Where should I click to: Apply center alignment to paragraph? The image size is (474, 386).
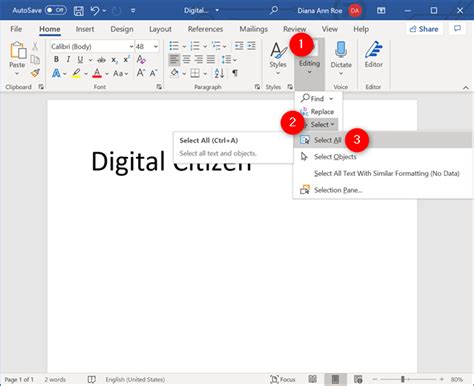click(x=187, y=60)
